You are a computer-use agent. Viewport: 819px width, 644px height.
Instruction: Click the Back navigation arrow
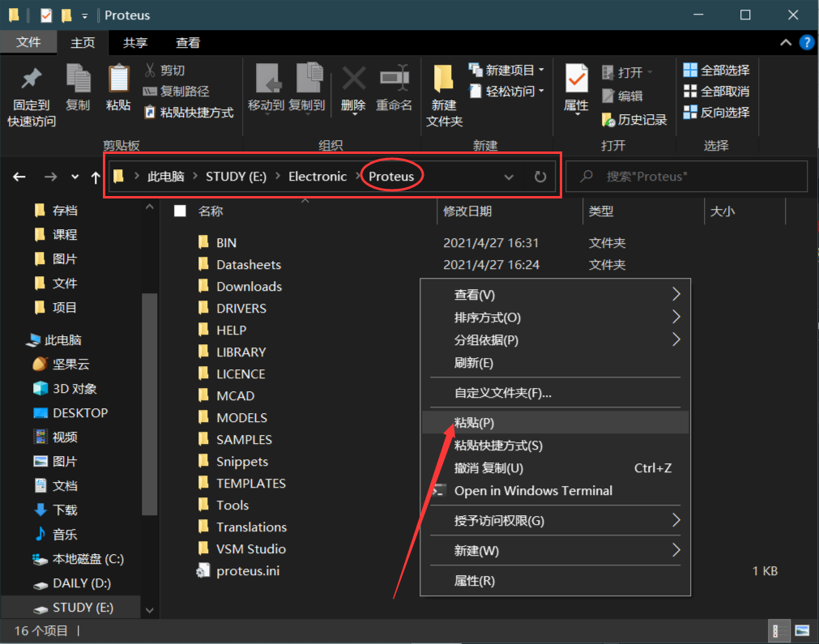19,177
